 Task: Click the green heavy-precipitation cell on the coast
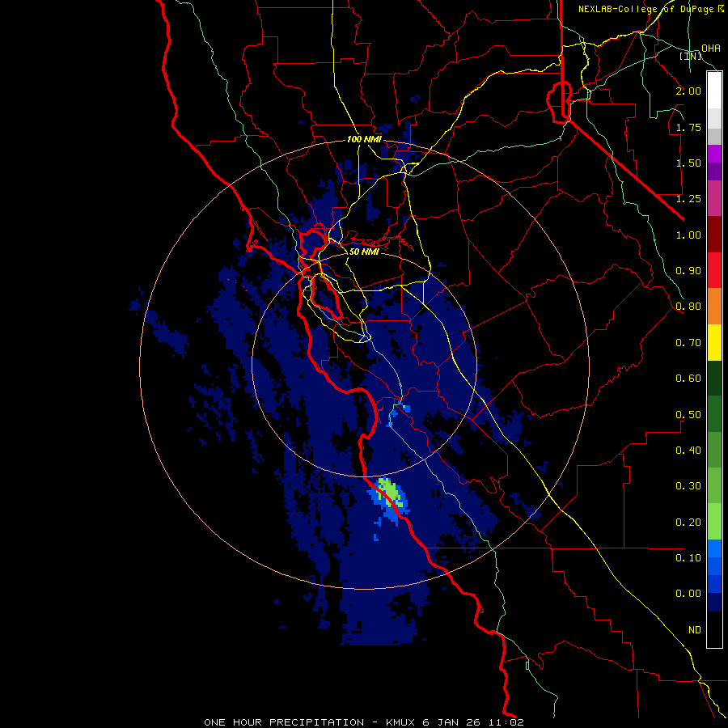tap(389, 493)
